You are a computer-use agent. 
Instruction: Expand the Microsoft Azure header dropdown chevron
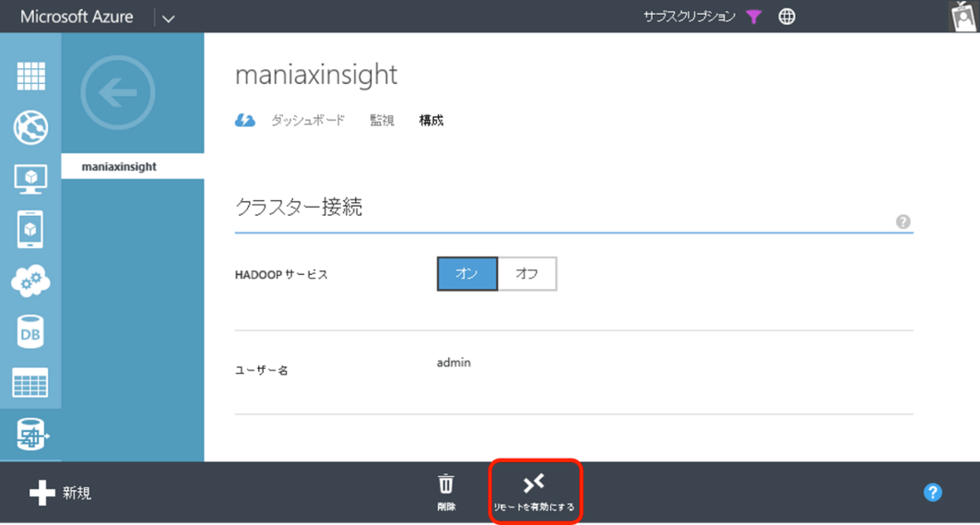coord(168,18)
